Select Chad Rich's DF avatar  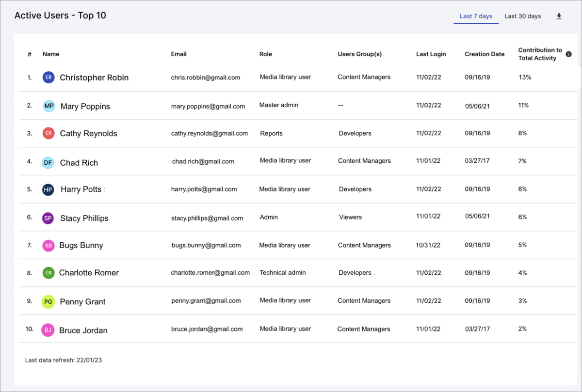pyautogui.click(x=48, y=162)
